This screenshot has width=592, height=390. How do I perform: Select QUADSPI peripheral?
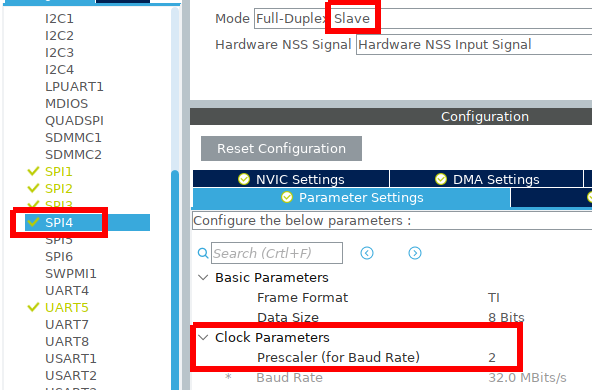point(74,120)
